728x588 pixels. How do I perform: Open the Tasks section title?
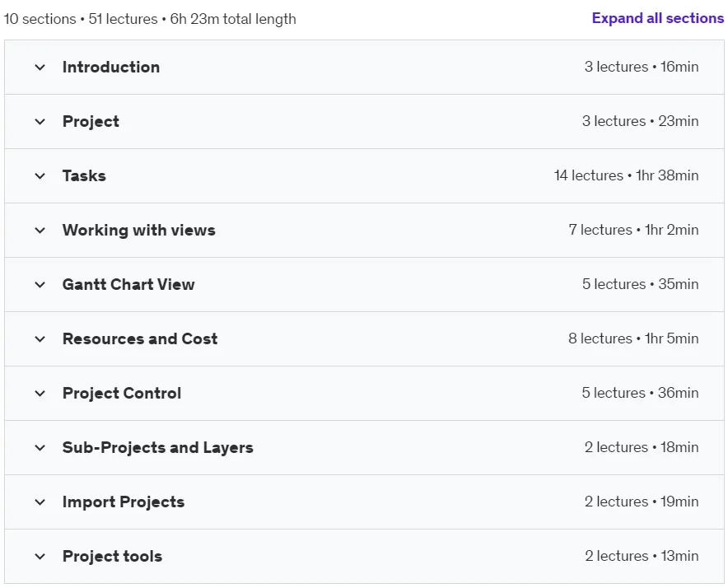84,175
